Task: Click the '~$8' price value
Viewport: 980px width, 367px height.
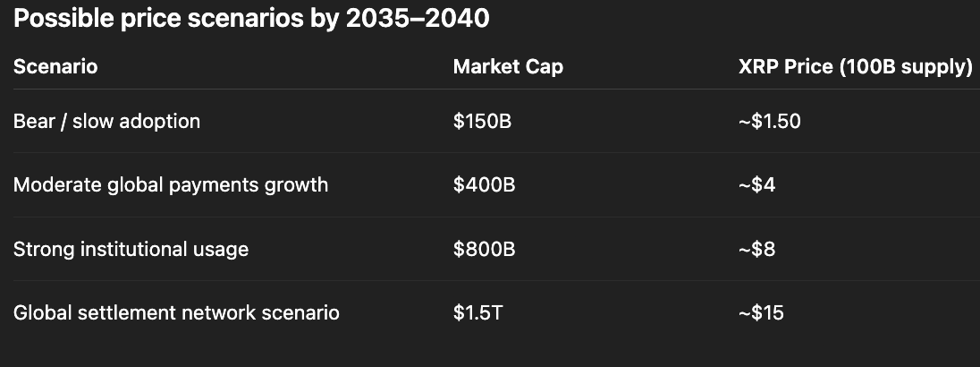Action: point(756,249)
